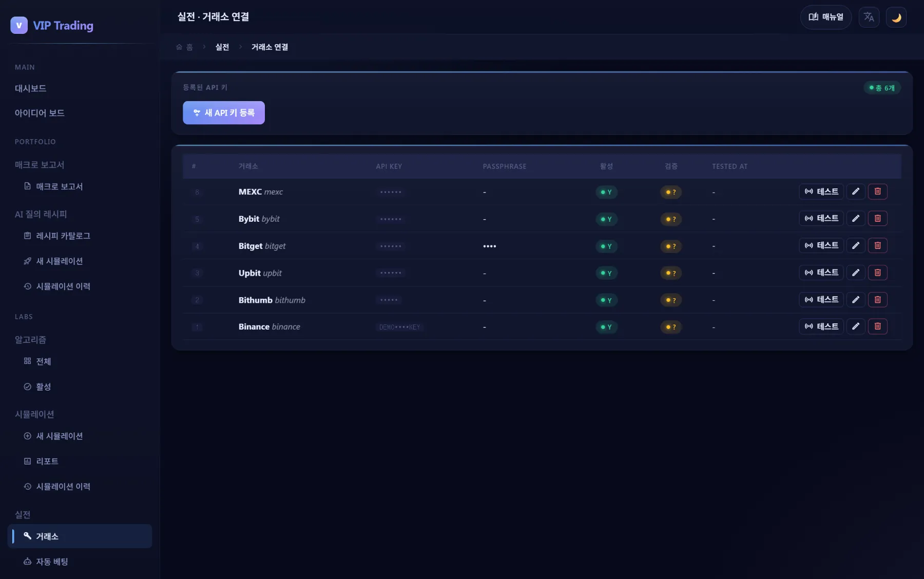Delete the Binance API key
The height and width of the screenshot is (579, 924).
point(878,326)
